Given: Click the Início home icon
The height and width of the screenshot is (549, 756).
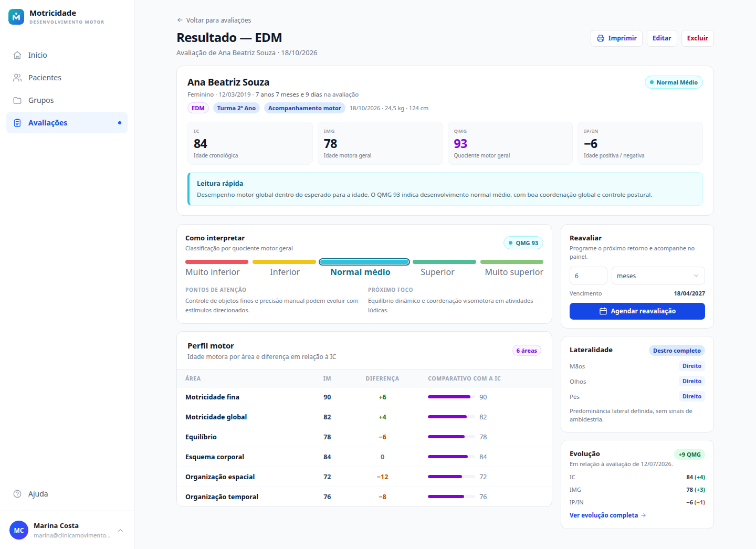Looking at the screenshot, I should click(17, 55).
